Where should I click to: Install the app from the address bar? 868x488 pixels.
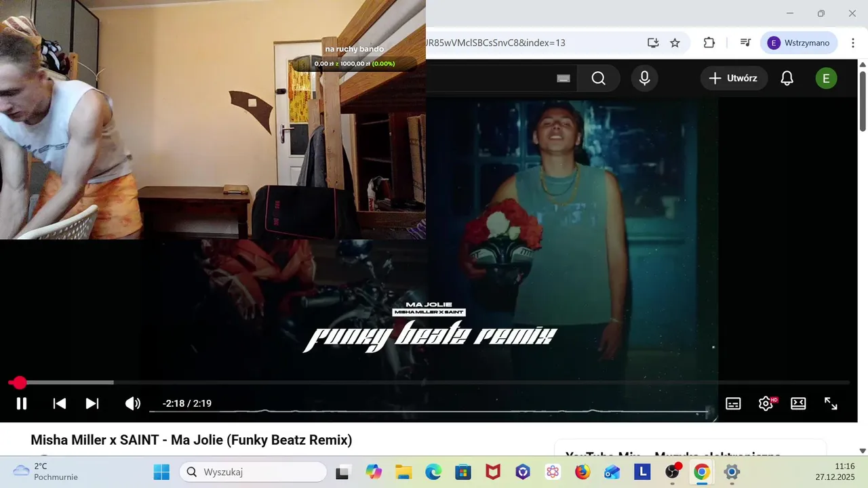[x=653, y=43]
